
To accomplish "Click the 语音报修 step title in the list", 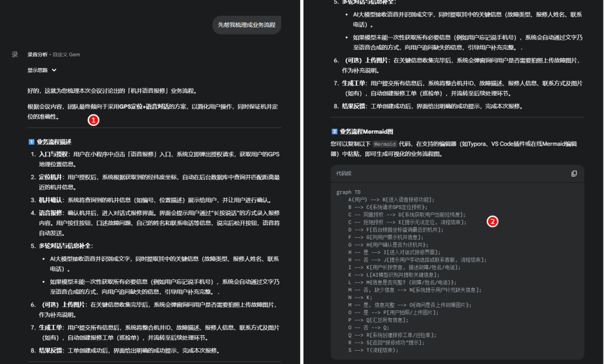I will pyautogui.click(x=50, y=213).
